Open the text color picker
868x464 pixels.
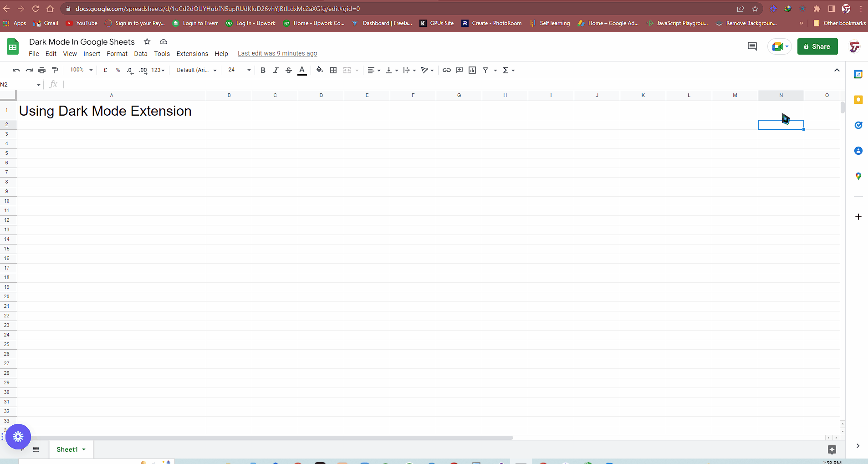(x=302, y=70)
